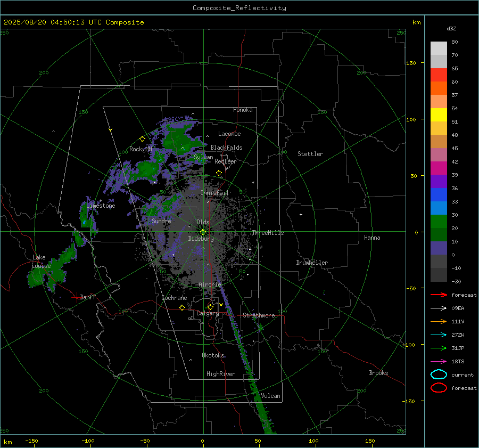This screenshot has width=479, height=448.
Task: Click the Ponoka label
Action: point(243,110)
